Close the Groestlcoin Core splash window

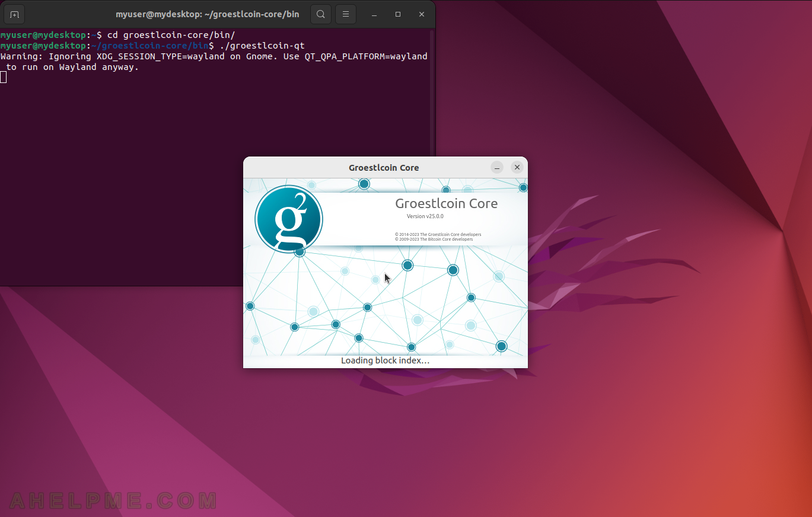coord(517,168)
